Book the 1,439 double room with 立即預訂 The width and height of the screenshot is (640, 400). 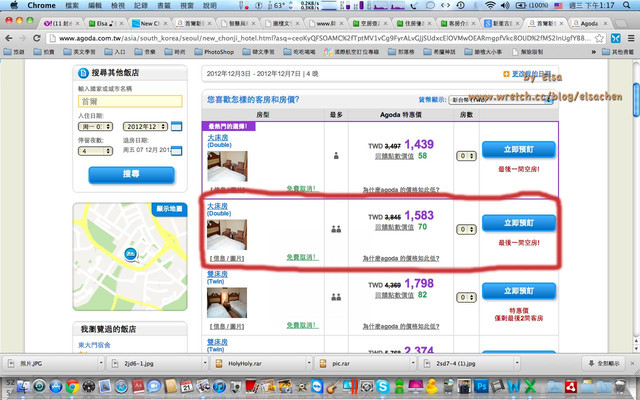pyautogui.click(x=518, y=149)
